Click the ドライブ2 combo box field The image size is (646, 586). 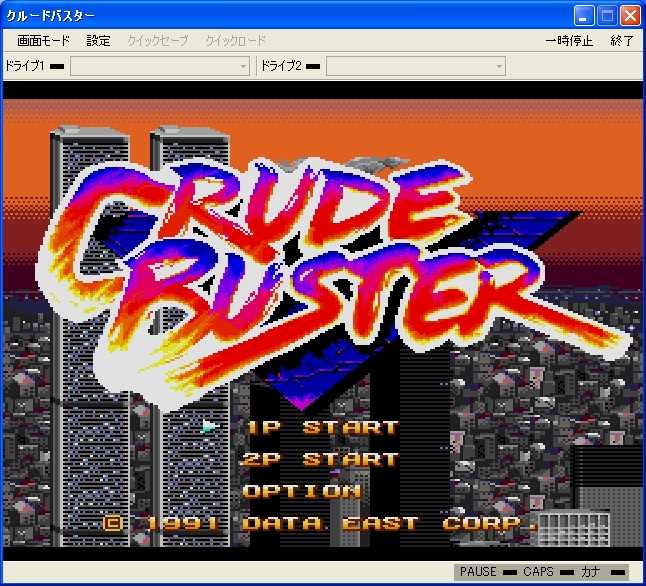click(x=416, y=66)
